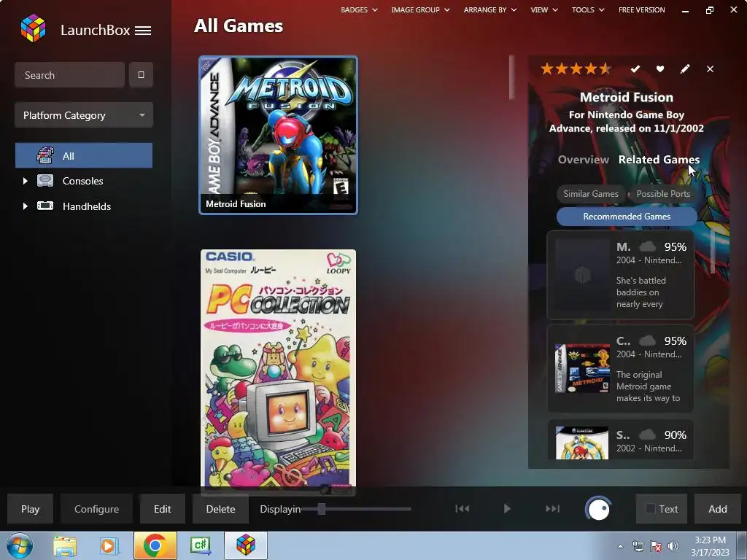This screenshot has width=747, height=560.
Task: Mark Metroid Fusion completed with checkmark icon
Action: click(x=635, y=69)
